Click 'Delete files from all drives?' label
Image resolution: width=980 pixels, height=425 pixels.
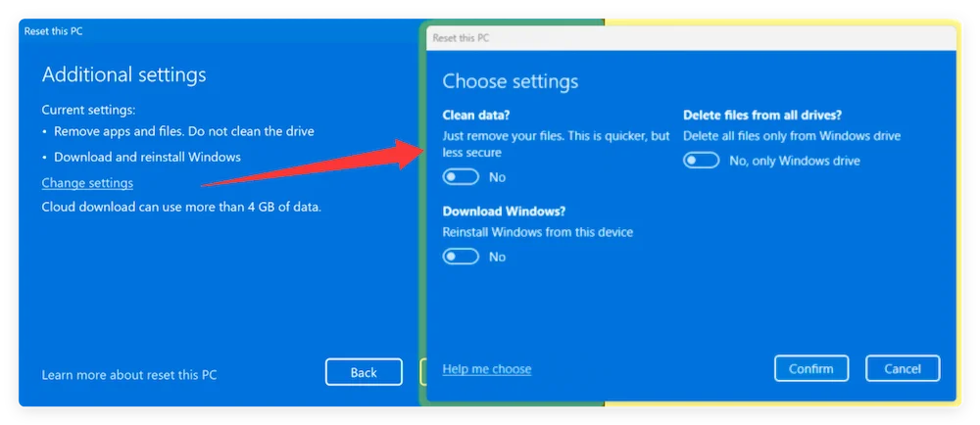click(x=762, y=115)
